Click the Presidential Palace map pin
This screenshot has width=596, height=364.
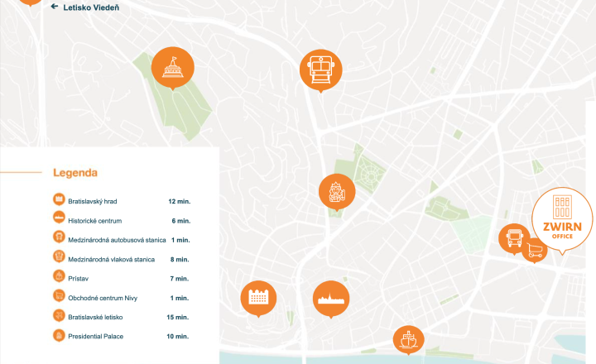(337, 193)
